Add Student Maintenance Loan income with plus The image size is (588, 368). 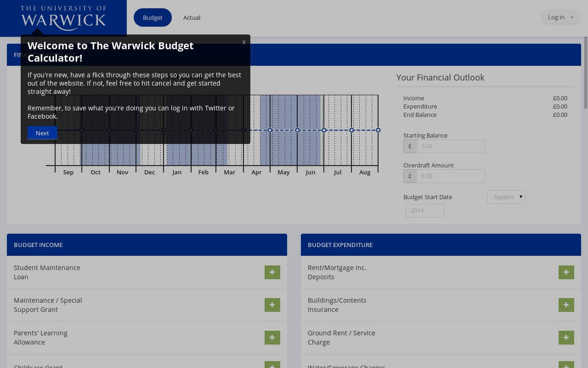272,272
